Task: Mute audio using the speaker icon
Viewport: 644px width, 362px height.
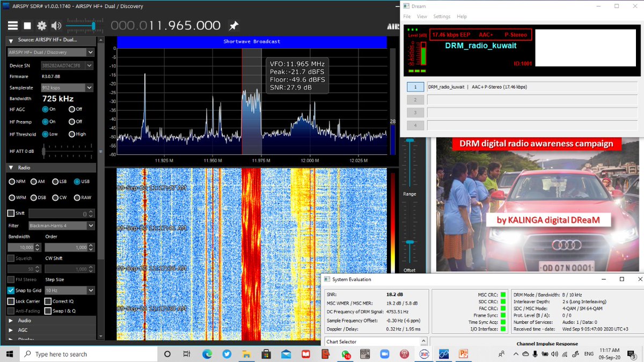Action: coord(56,26)
